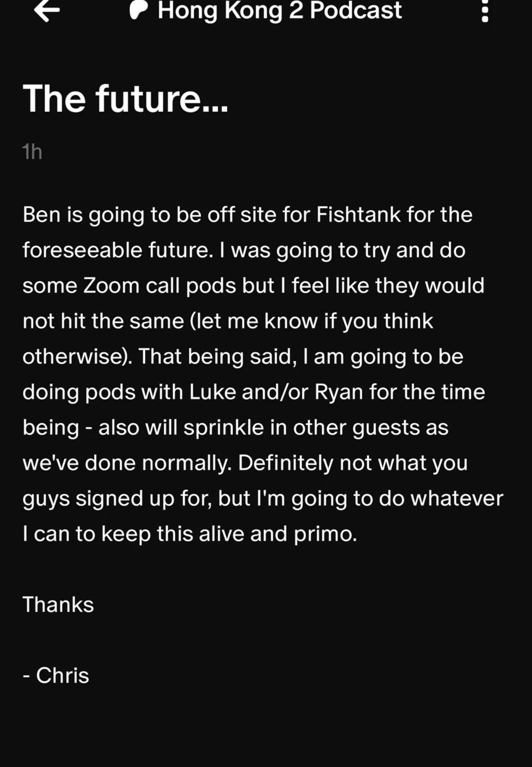This screenshot has width=532, height=767.
Task: Click the word "Definitely" in the post
Action: pyautogui.click(x=285, y=463)
